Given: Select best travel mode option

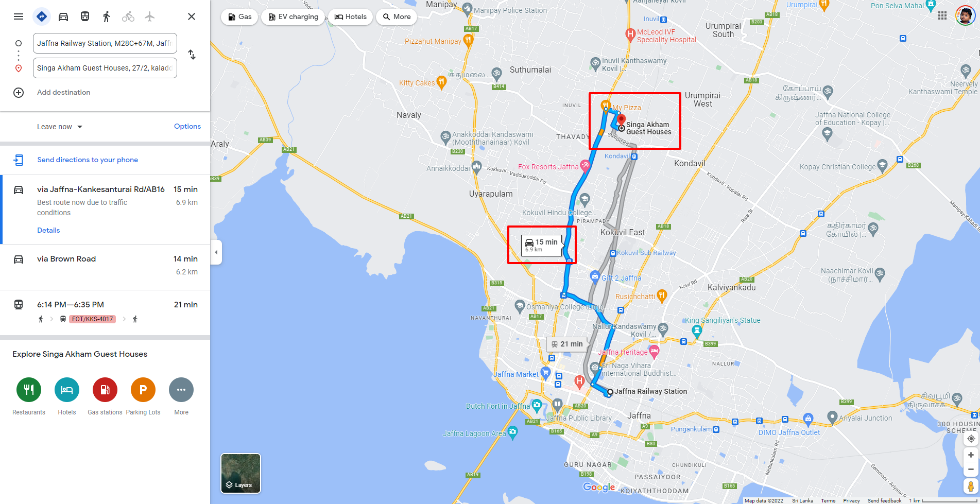Looking at the screenshot, I should (x=42, y=16).
